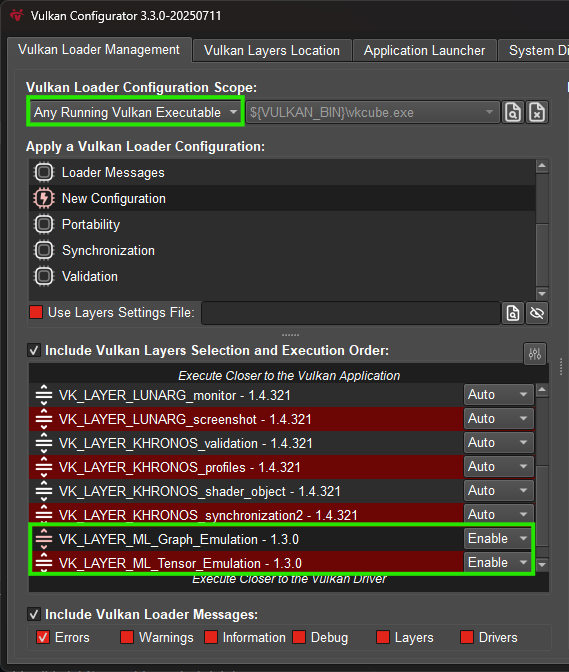Toggle the hidden eye icon for settings file
Viewport: 569px width, 672px height.
point(537,313)
